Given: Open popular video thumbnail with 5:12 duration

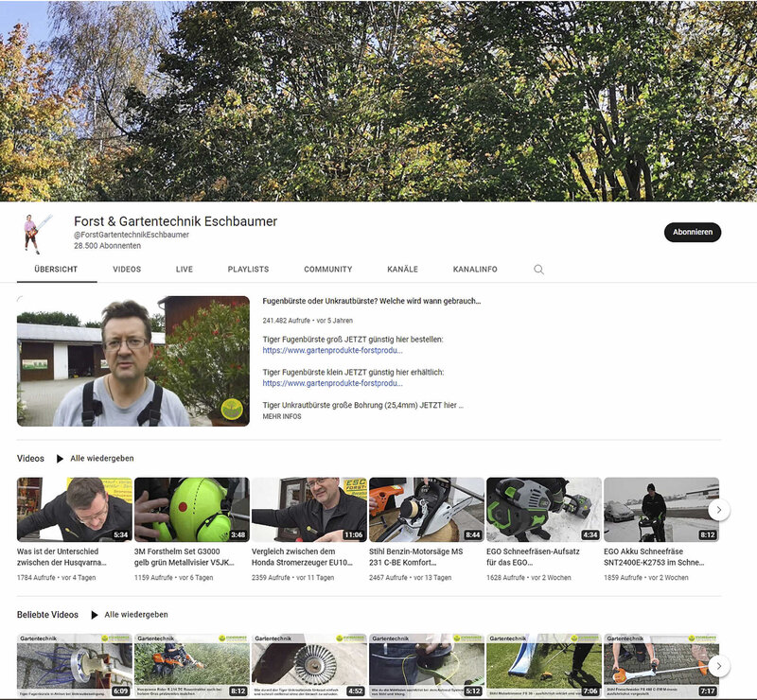Looking at the screenshot, I should (x=427, y=666).
